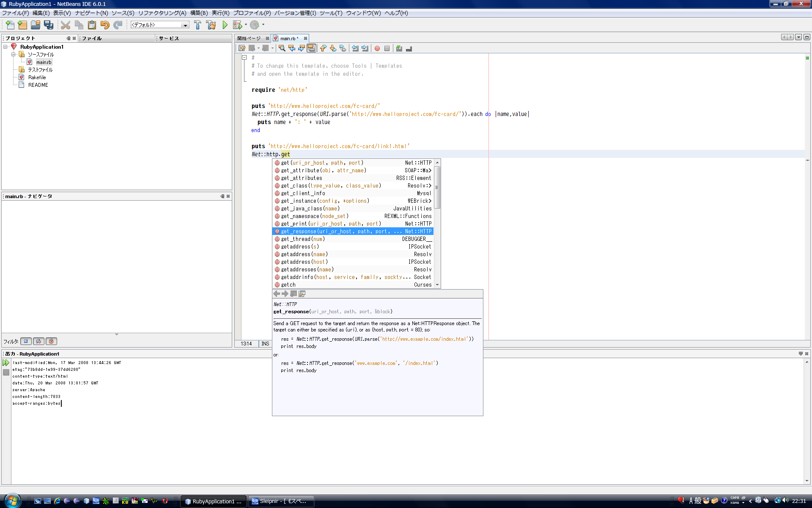The width and height of the screenshot is (812, 508).
Task: Open ファイル(F) menu
Action: 16,13
